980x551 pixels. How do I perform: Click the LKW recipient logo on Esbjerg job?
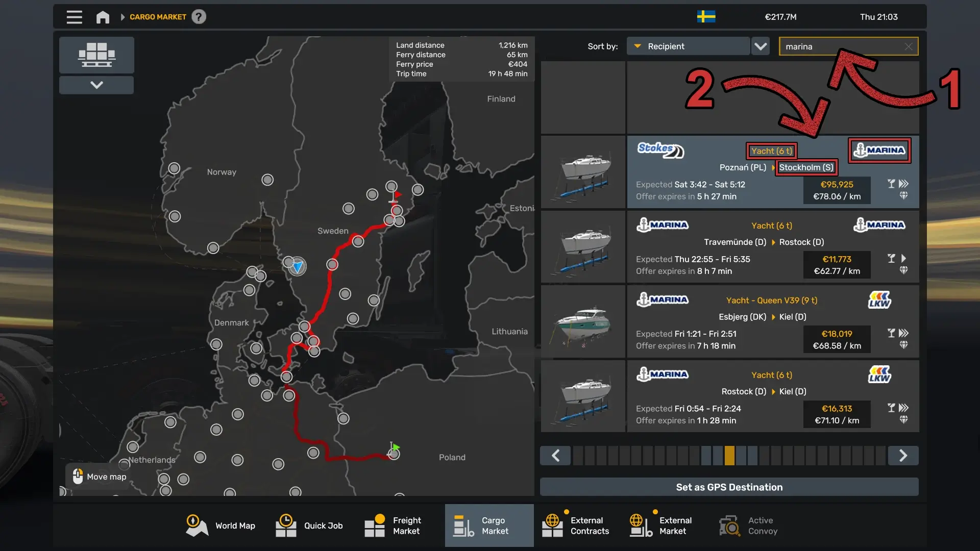(879, 300)
